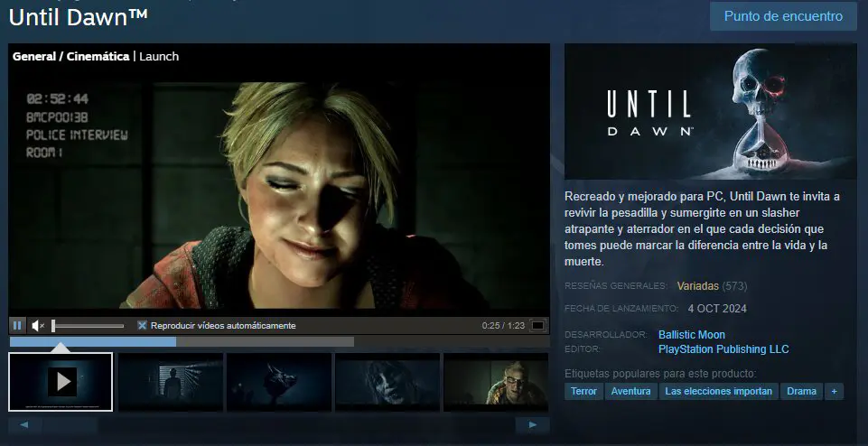Select the first trailer thumbnail with play icon
The height and width of the screenshot is (446, 868).
[61, 382]
